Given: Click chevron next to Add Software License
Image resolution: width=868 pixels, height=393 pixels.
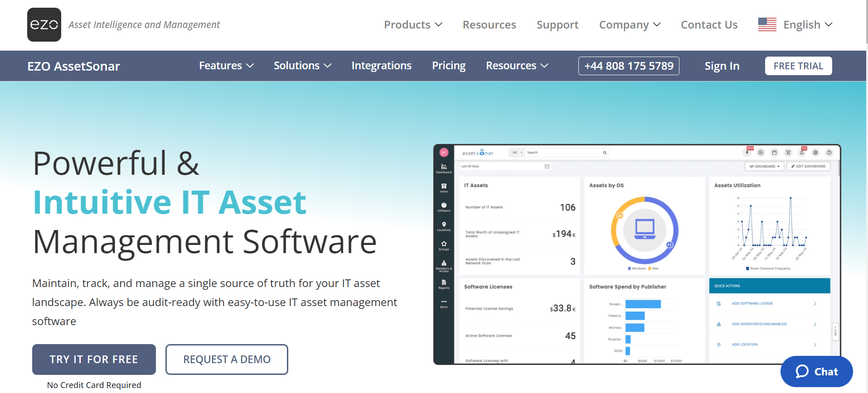Looking at the screenshot, I should coord(815,304).
